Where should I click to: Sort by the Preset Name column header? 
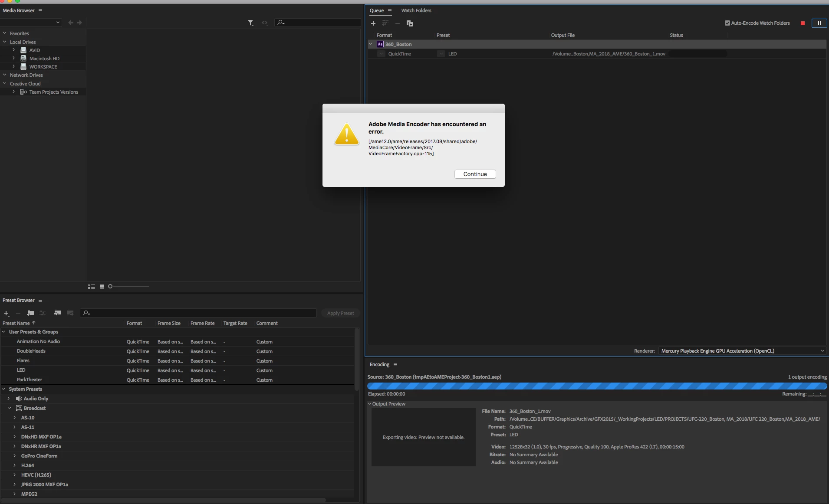coord(16,323)
